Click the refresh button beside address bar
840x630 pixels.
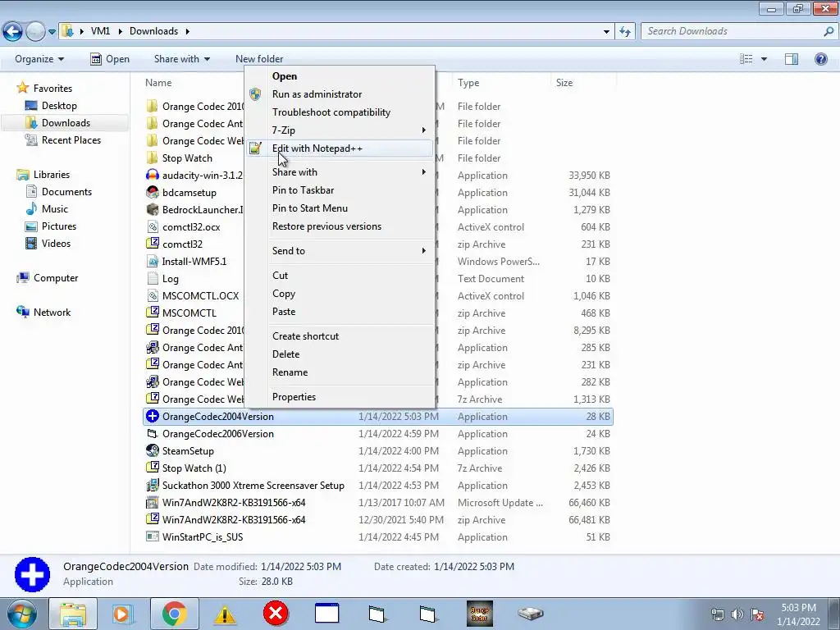624,32
